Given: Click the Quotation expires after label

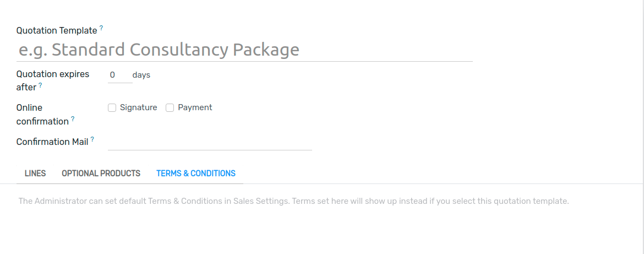Looking at the screenshot, I should (x=52, y=74).
